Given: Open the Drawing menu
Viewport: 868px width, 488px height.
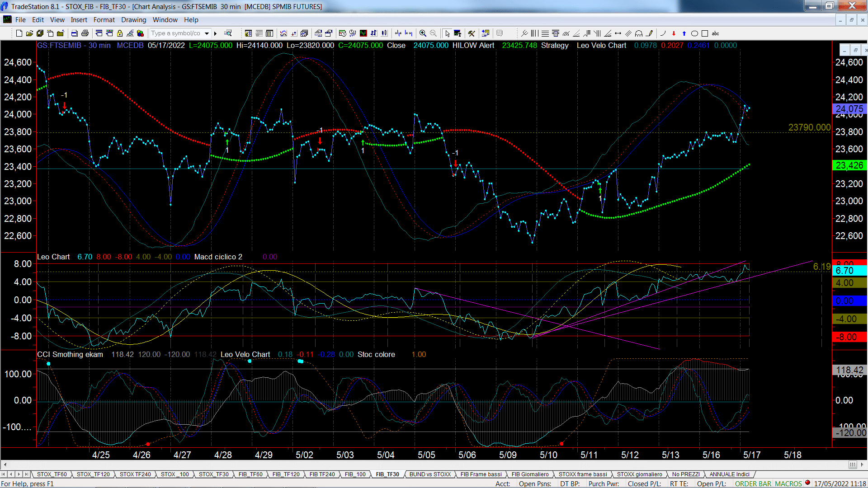Looking at the screenshot, I should click(x=134, y=20).
